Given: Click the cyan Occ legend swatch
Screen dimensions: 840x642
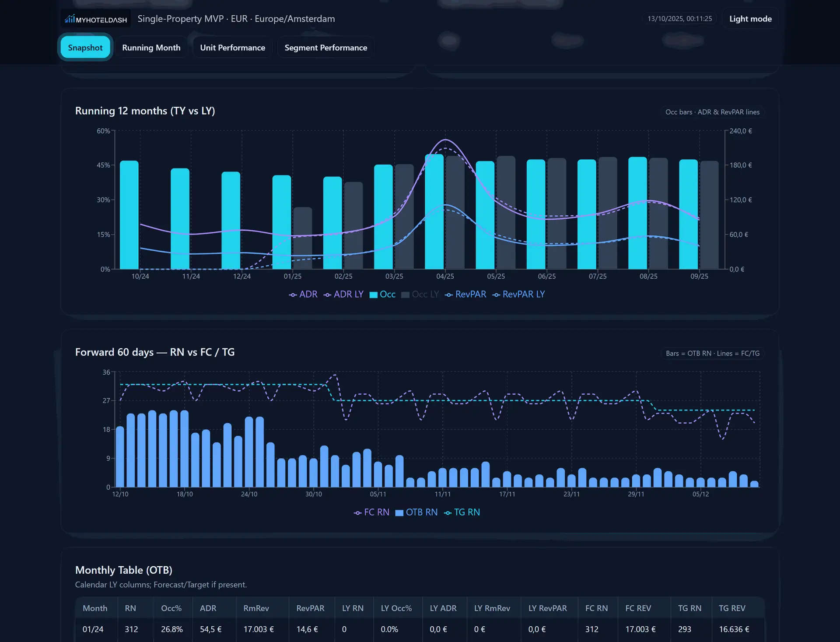Looking at the screenshot, I should point(373,295).
